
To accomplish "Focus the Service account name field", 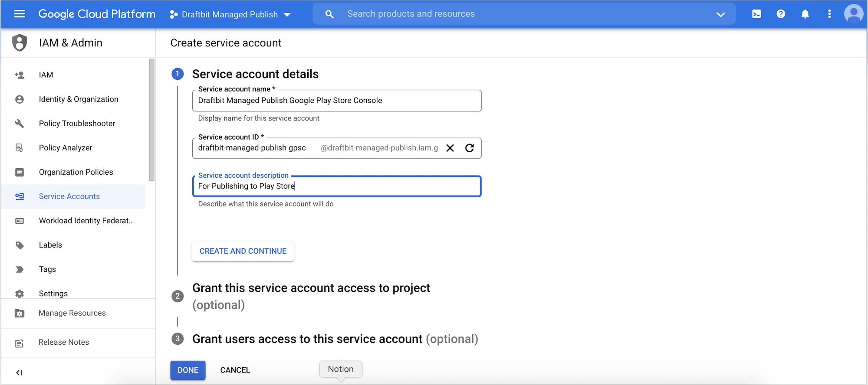I will pyautogui.click(x=337, y=101).
